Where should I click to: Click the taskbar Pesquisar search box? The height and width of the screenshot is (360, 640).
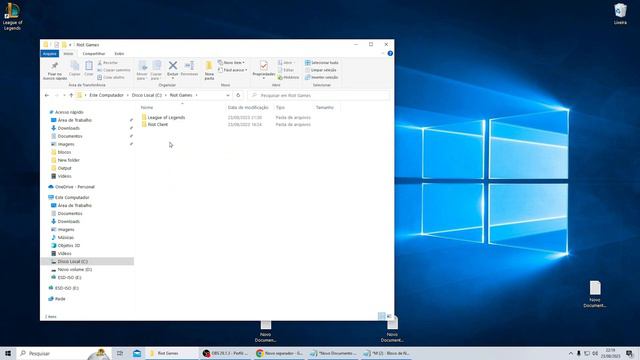click(64, 353)
